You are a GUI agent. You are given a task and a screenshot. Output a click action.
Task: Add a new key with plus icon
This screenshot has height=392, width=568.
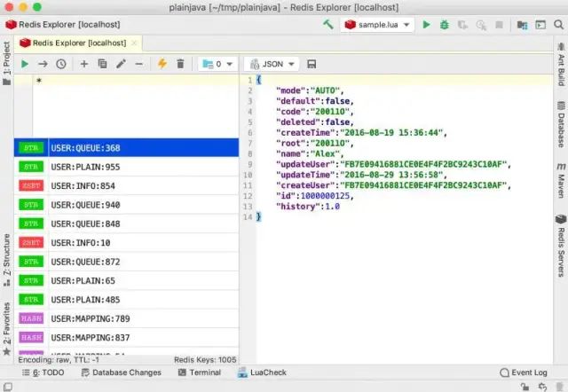[84, 64]
